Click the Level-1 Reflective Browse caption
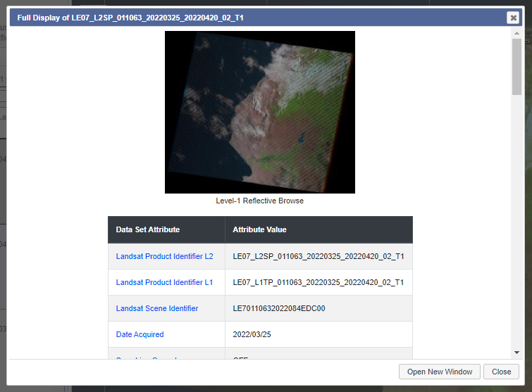The image size is (532, 392). [259, 201]
